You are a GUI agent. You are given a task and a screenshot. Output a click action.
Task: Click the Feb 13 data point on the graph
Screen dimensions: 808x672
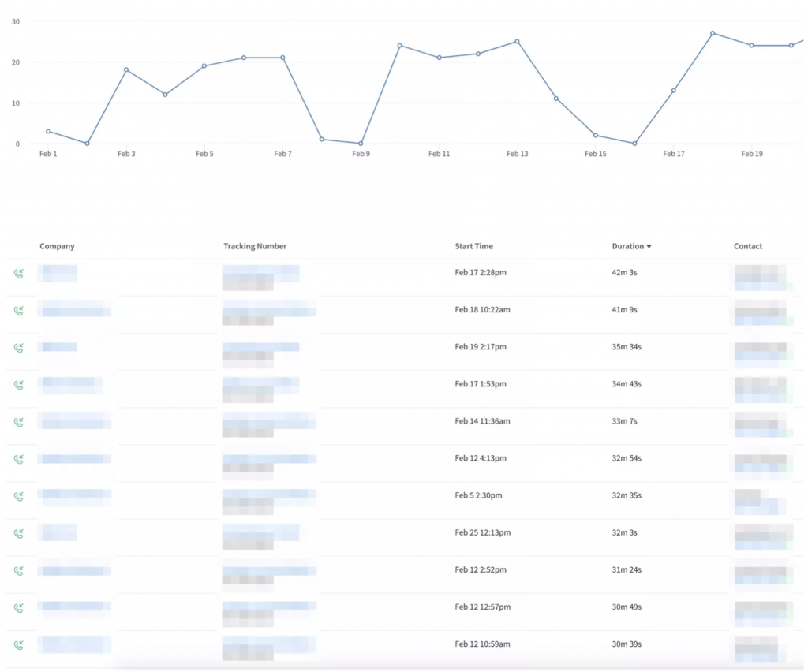click(x=517, y=41)
